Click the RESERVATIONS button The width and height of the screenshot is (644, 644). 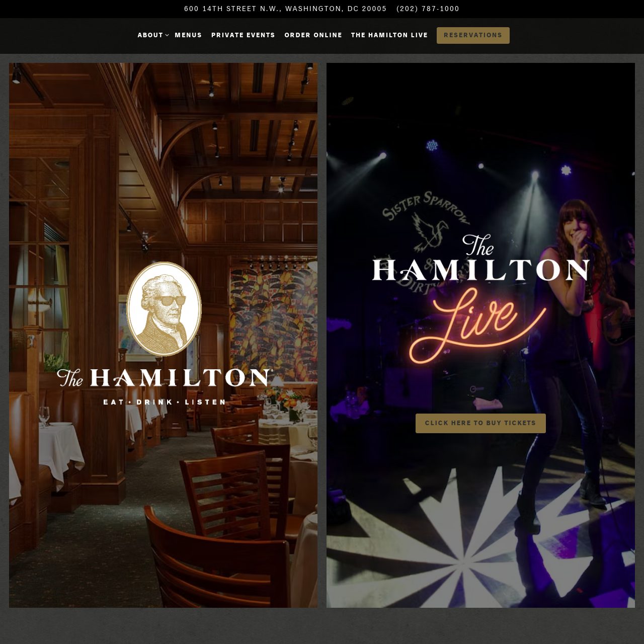click(473, 35)
